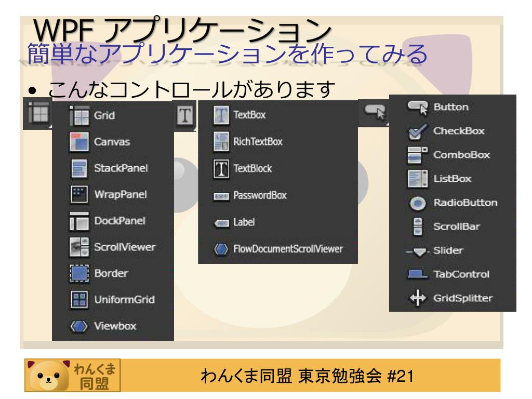Viewport: 532px width, 399px height.
Task: Click the わんくま同盟 東京勉強会 #21 footer text
Action: click(x=307, y=376)
